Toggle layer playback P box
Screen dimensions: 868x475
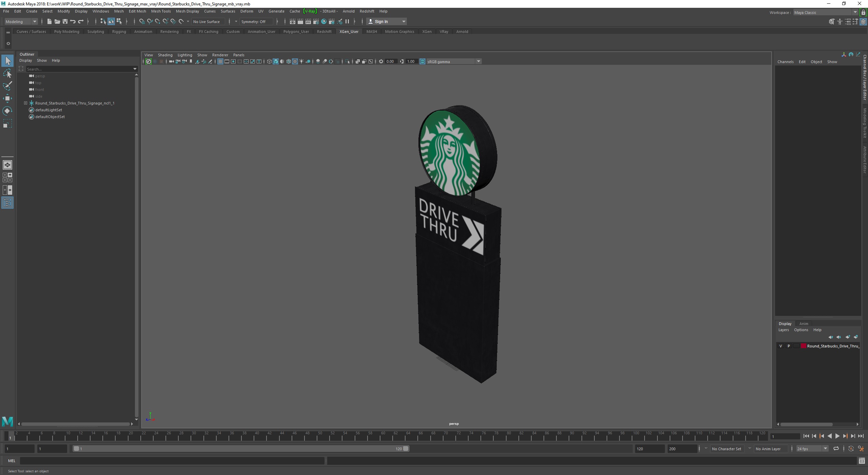789,346
